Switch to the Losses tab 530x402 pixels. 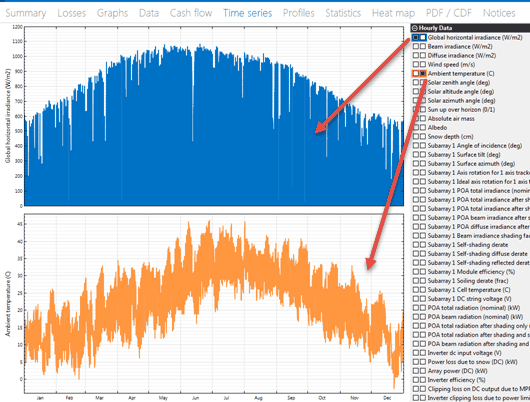72,13
